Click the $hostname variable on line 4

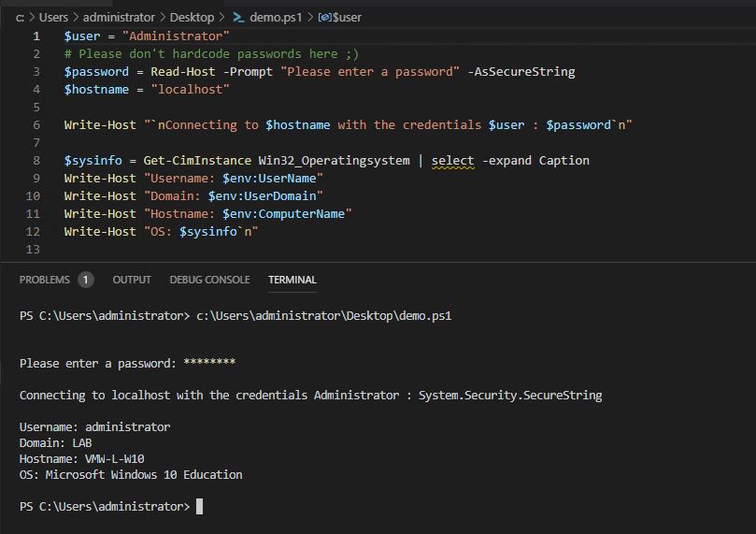click(96, 90)
